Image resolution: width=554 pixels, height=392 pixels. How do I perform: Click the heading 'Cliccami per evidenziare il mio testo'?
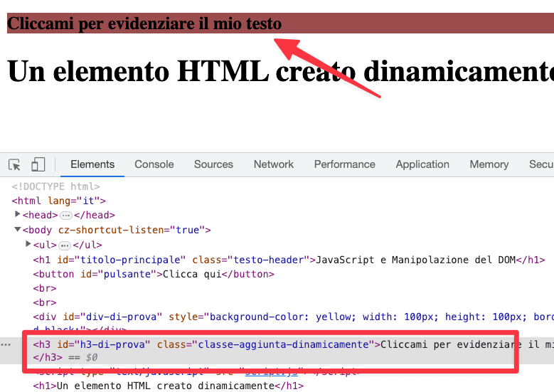coord(144,23)
